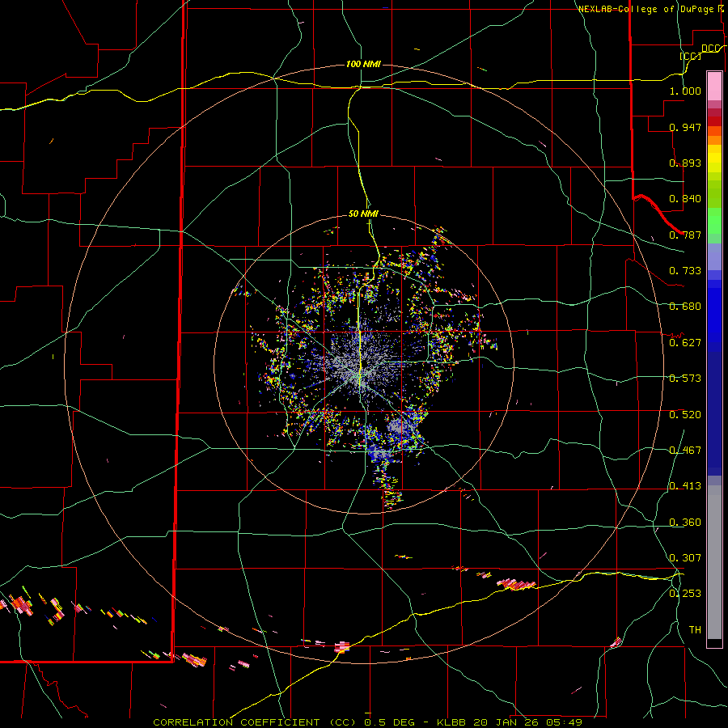Select the 0.680 scale value

[x=685, y=307]
